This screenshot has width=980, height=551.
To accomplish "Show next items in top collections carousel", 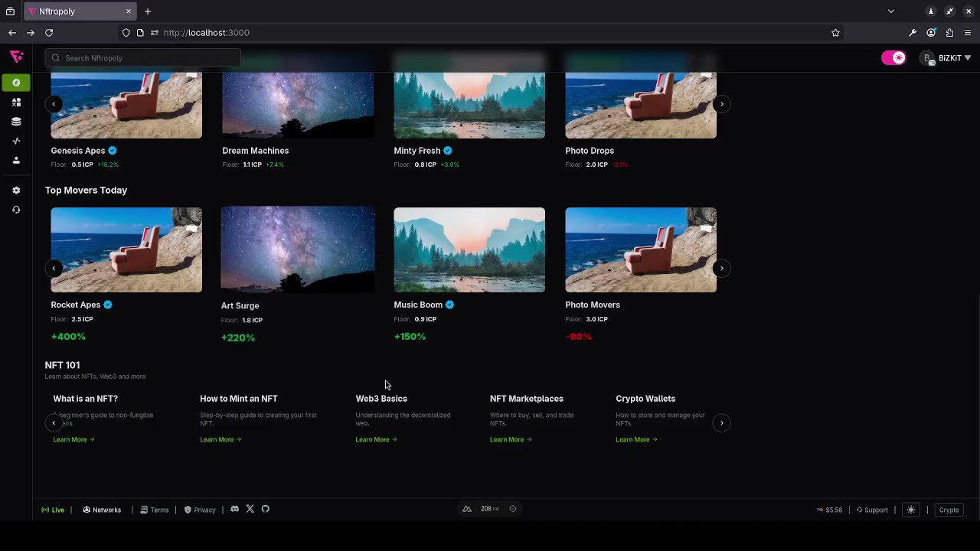I will pos(721,104).
